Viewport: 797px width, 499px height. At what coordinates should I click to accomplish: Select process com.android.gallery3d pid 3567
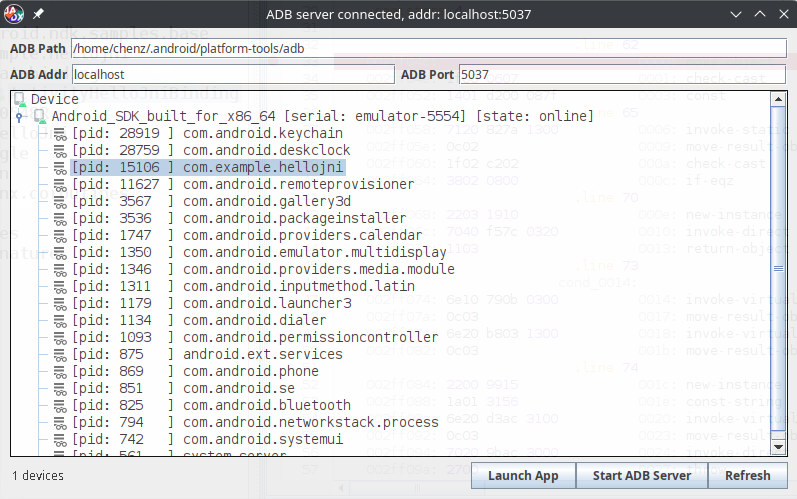coord(211,202)
